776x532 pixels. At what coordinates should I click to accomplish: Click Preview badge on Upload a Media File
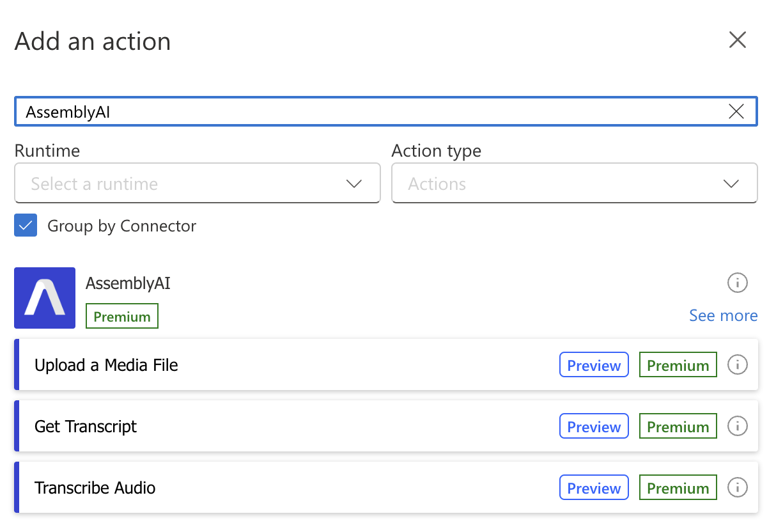click(x=593, y=364)
